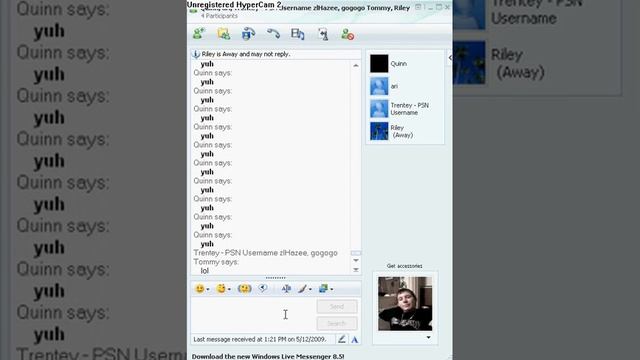Click the Search button
The image size is (640, 360).
coord(337,323)
